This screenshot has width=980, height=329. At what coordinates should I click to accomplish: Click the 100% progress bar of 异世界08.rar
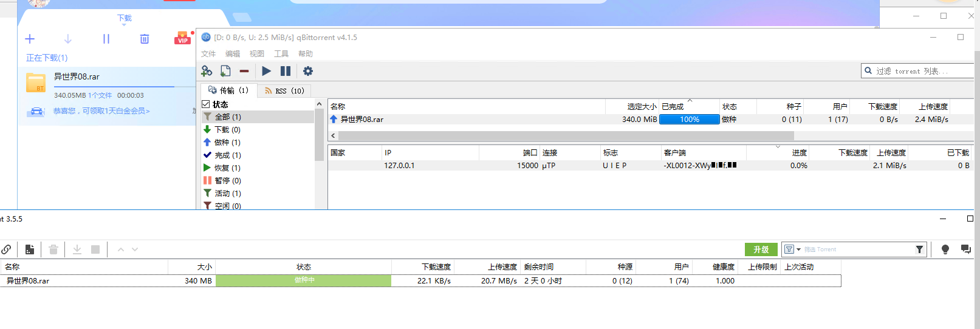coord(689,120)
